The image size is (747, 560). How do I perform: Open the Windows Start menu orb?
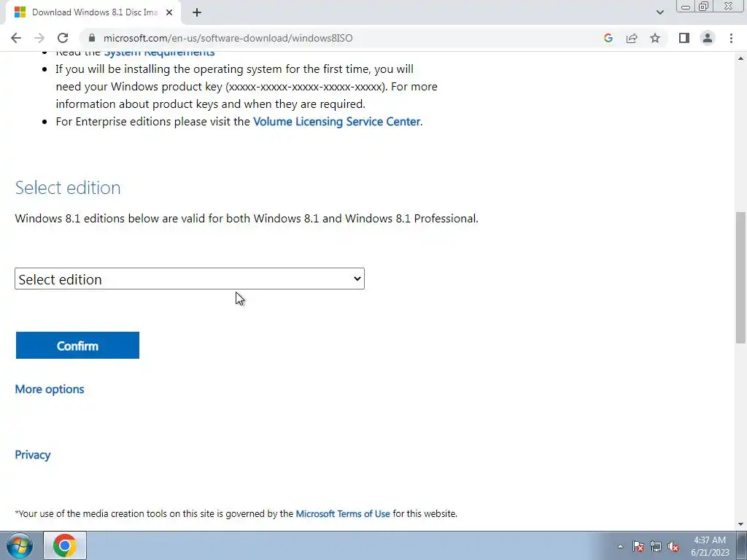[20, 545]
